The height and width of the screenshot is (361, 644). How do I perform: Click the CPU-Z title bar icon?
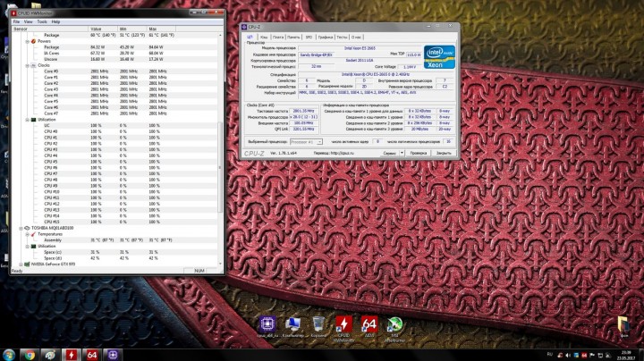(x=244, y=27)
